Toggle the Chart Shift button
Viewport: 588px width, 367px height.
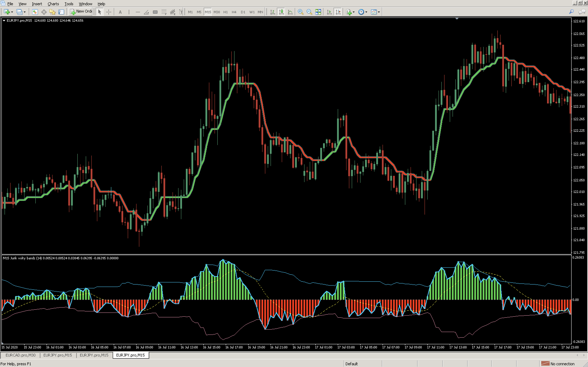click(x=338, y=12)
